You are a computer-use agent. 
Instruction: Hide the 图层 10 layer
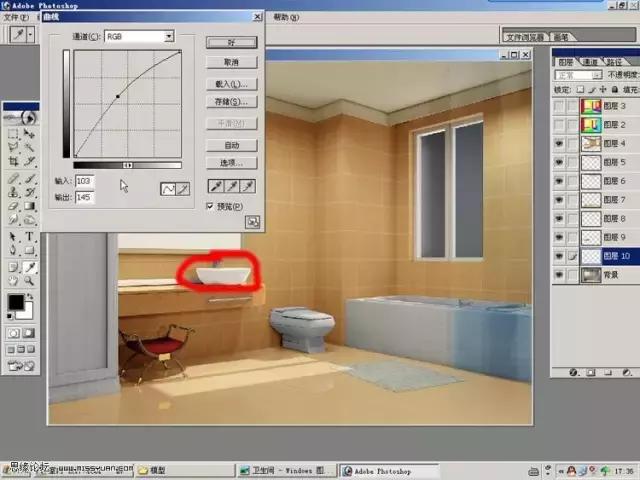pyautogui.click(x=558, y=256)
